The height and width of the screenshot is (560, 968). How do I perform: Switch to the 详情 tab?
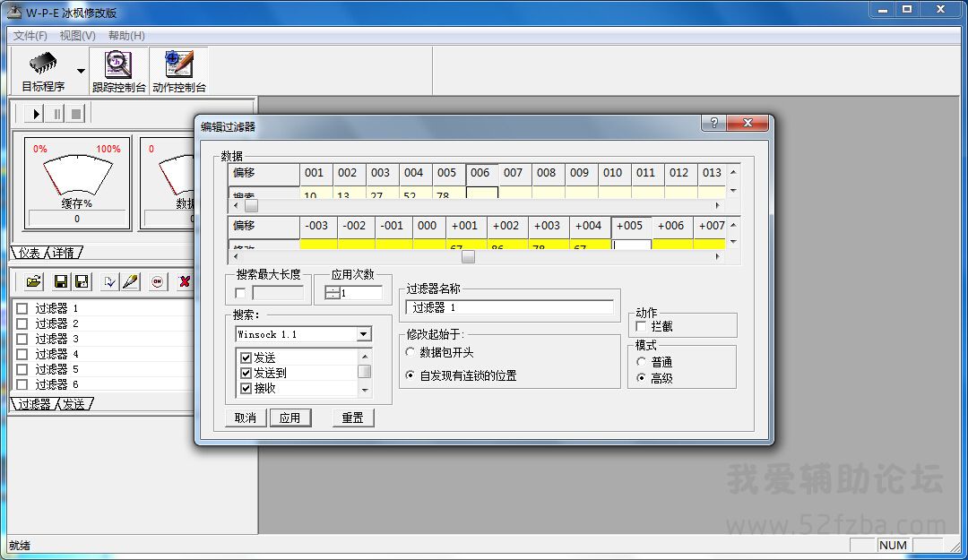(x=63, y=253)
